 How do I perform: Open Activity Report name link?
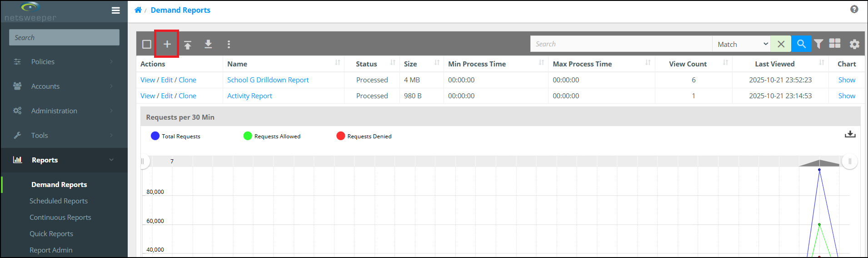249,96
